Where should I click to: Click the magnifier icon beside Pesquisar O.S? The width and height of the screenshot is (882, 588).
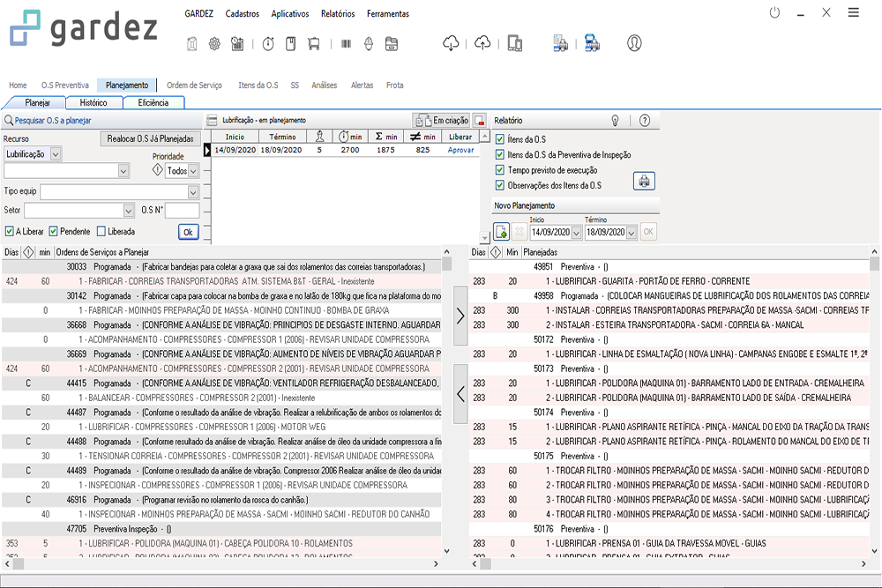coord(9,120)
